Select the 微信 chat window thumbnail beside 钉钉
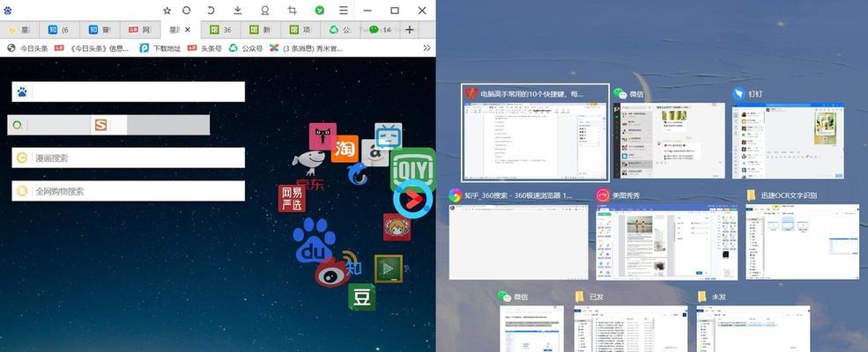Image resolution: width=868 pixels, height=352 pixels. click(669, 140)
